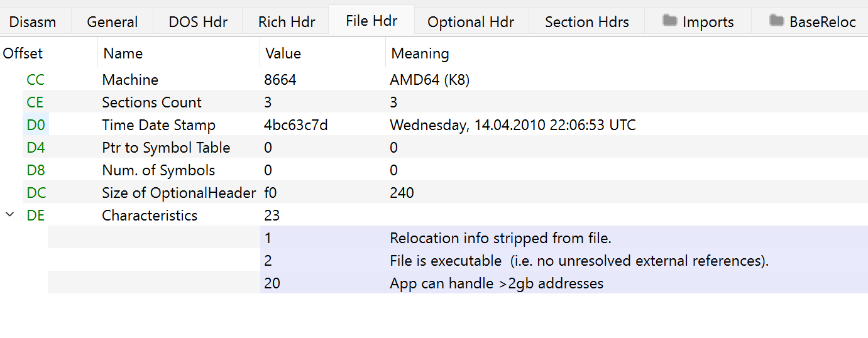Click the Name column header
The width and height of the screenshot is (868, 338).
tap(123, 54)
